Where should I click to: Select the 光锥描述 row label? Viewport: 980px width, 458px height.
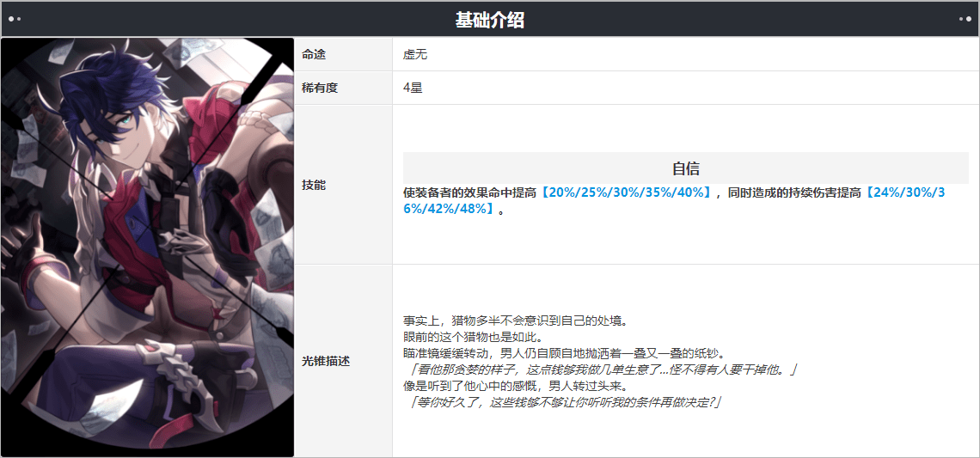coord(326,361)
